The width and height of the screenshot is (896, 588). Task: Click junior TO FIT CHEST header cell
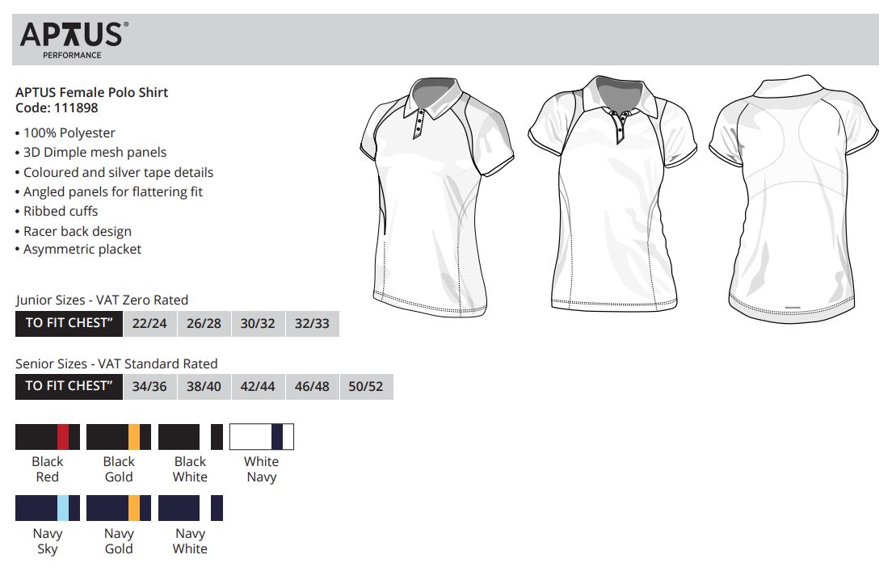pyautogui.click(x=69, y=323)
